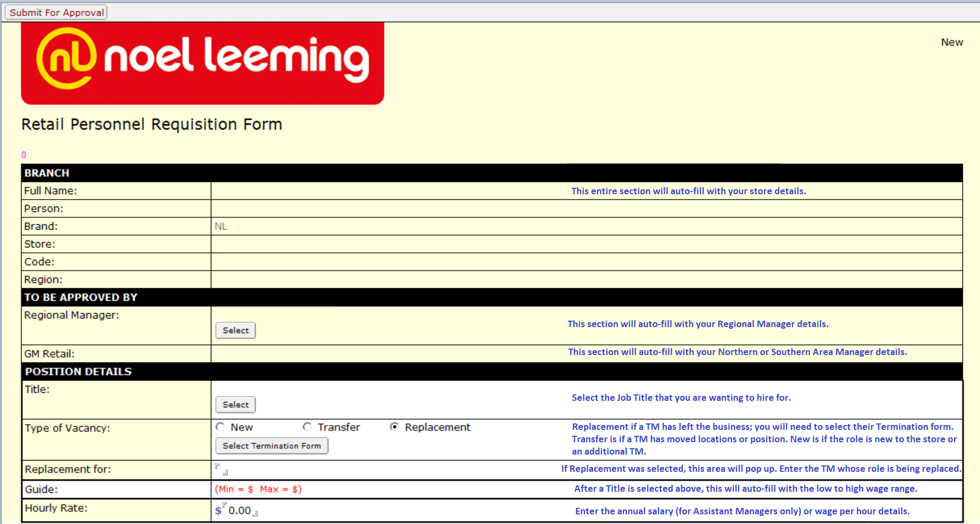Click the red Min and Max guide text
The width and height of the screenshot is (980, 524).
point(258,489)
